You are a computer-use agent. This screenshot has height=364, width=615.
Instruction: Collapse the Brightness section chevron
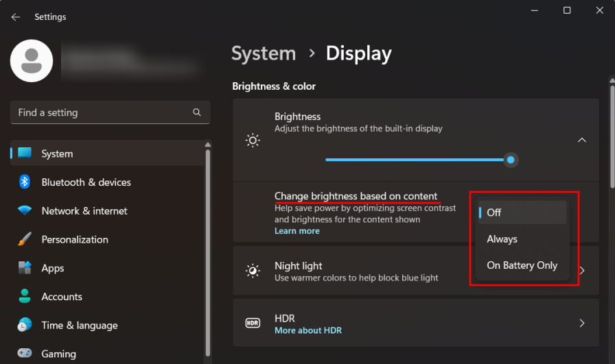click(x=581, y=140)
